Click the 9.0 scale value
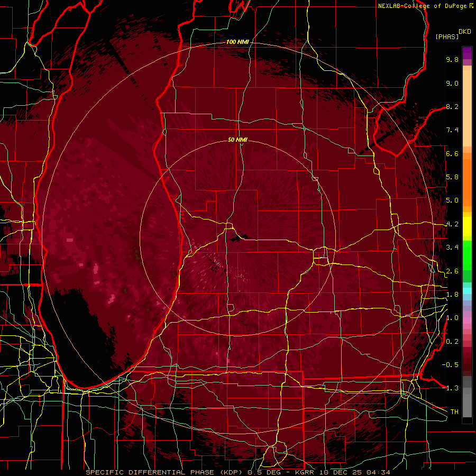The width and height of the screenshot is (476, 476). point(452,83)
